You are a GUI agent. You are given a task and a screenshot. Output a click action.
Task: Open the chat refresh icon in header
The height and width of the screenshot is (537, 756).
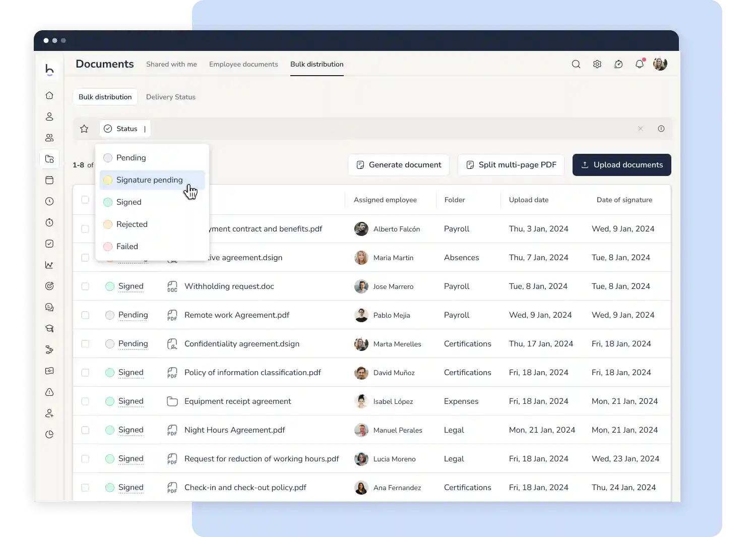618,64
